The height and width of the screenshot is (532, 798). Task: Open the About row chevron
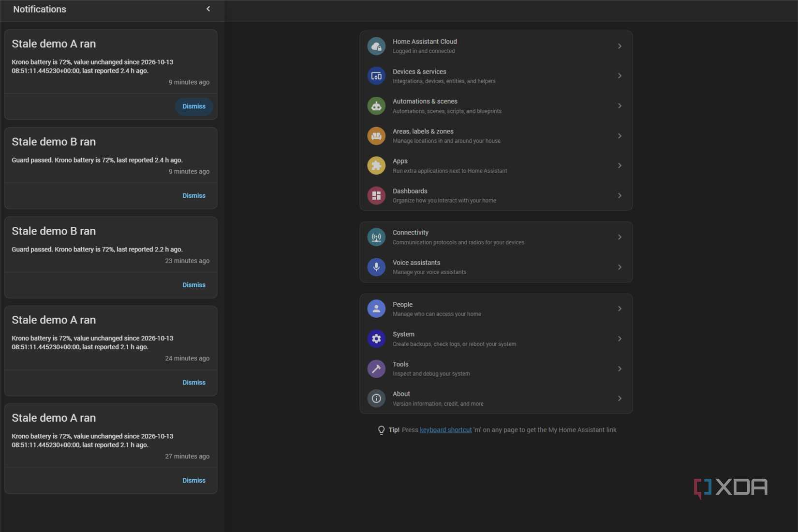(x=620, y=399)
